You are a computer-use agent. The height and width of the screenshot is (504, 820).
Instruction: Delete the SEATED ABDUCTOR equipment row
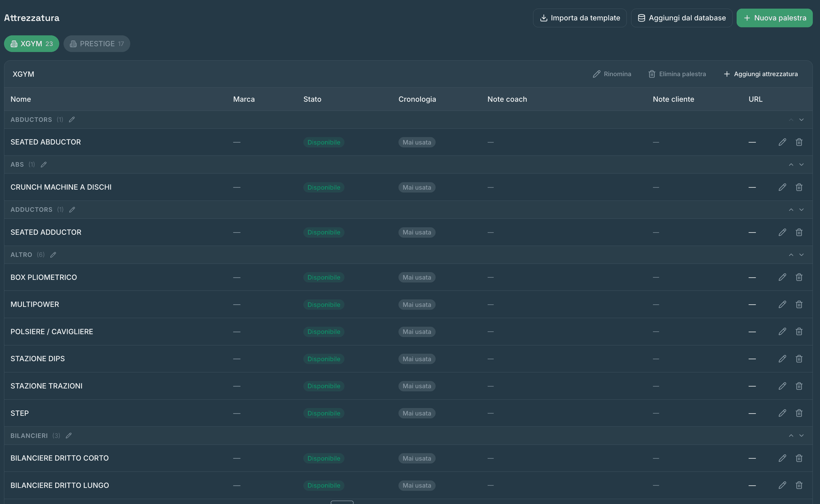[799, 142]
